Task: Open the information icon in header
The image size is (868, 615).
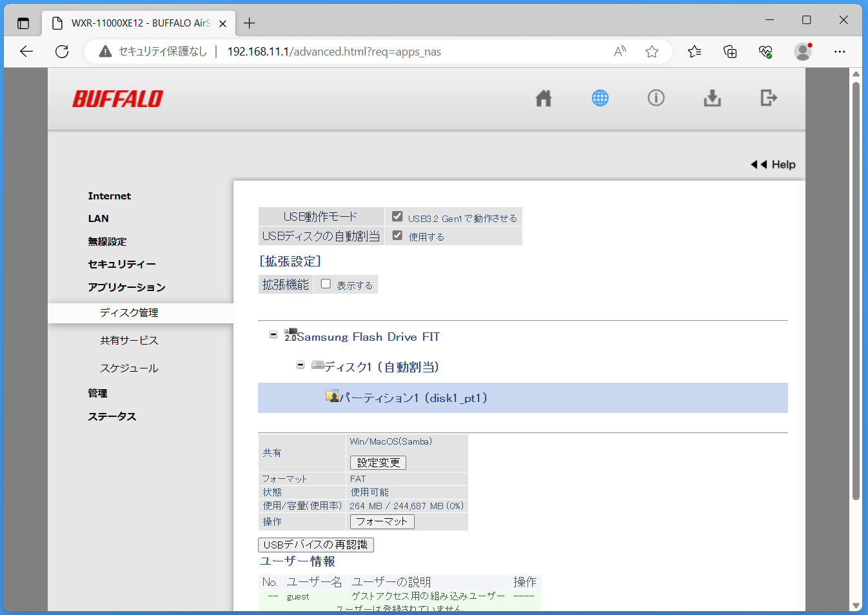Action: coord(656,98)
